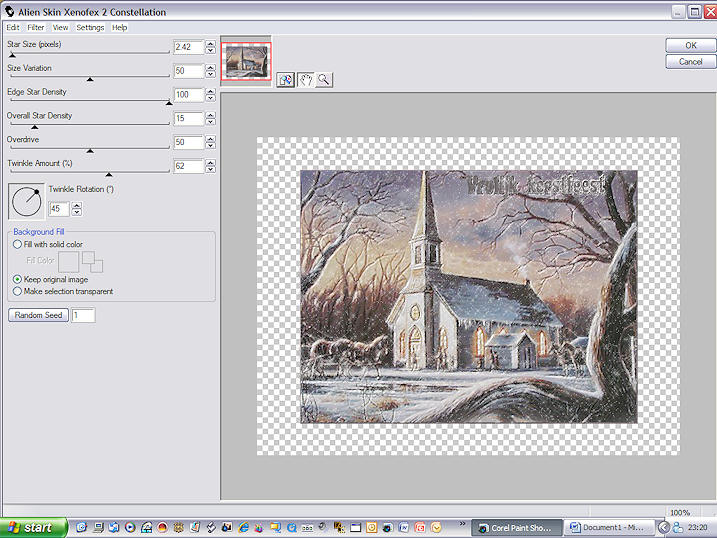
Task: Click the 100% zoom status text
Action: coord(680,512)
